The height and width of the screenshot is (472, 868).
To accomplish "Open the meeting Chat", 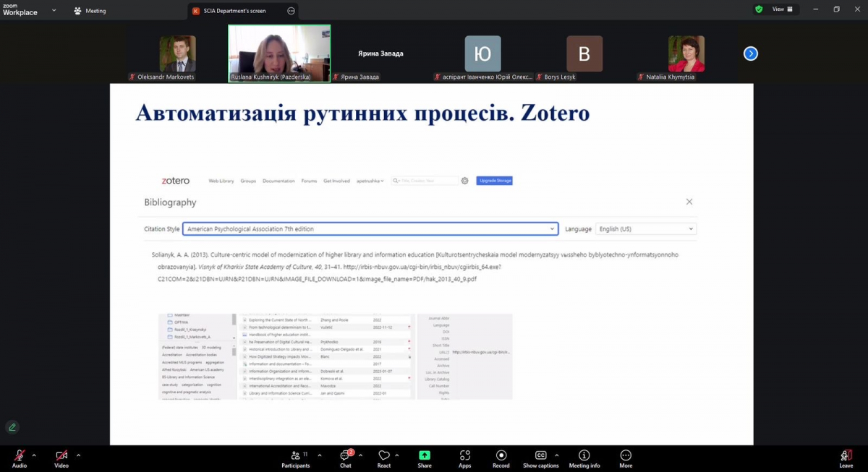I will pyautogui.click(x=345, y=458).
